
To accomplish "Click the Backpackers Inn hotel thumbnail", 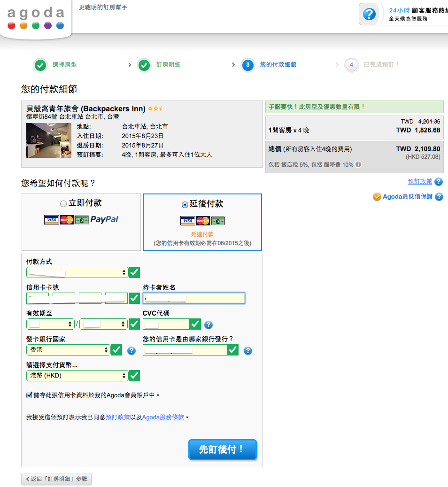I will tap(49, 140).
